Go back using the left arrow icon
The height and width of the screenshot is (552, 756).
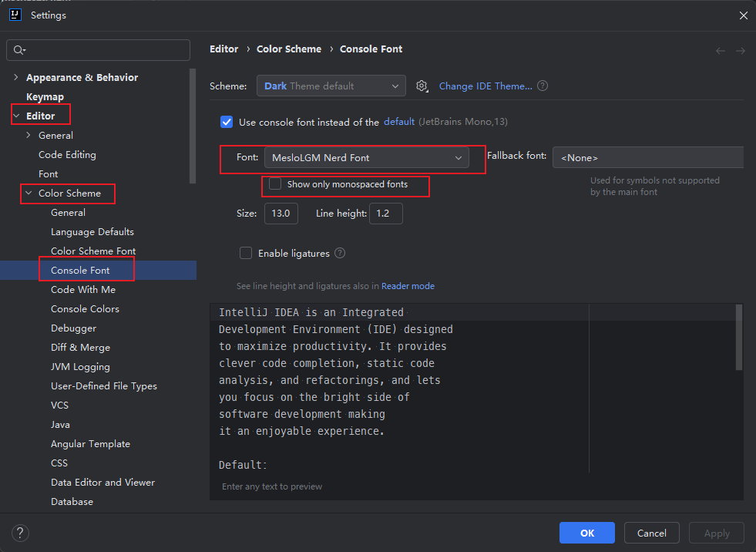(x=721, y=51)
